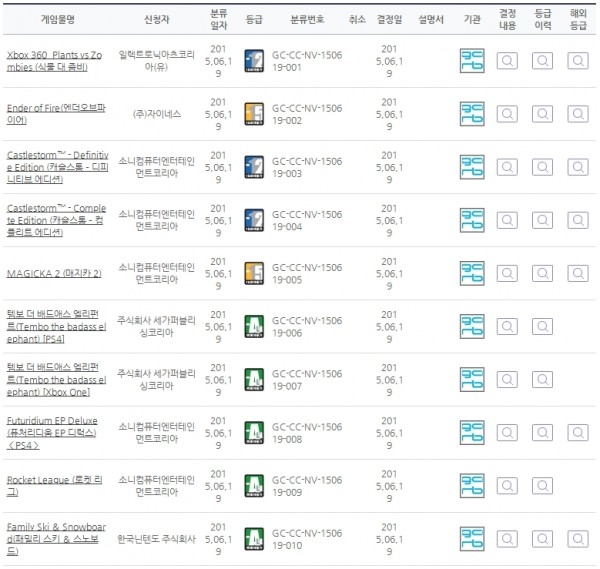This screenshot has height=569, width=600.
Task: Click rating history magnifier for Castlestorm Complete Edition
Action: 542,220
